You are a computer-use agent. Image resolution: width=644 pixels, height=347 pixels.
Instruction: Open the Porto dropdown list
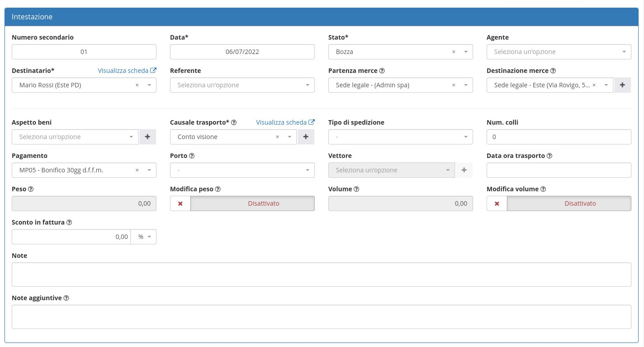[x=242, y=170]
